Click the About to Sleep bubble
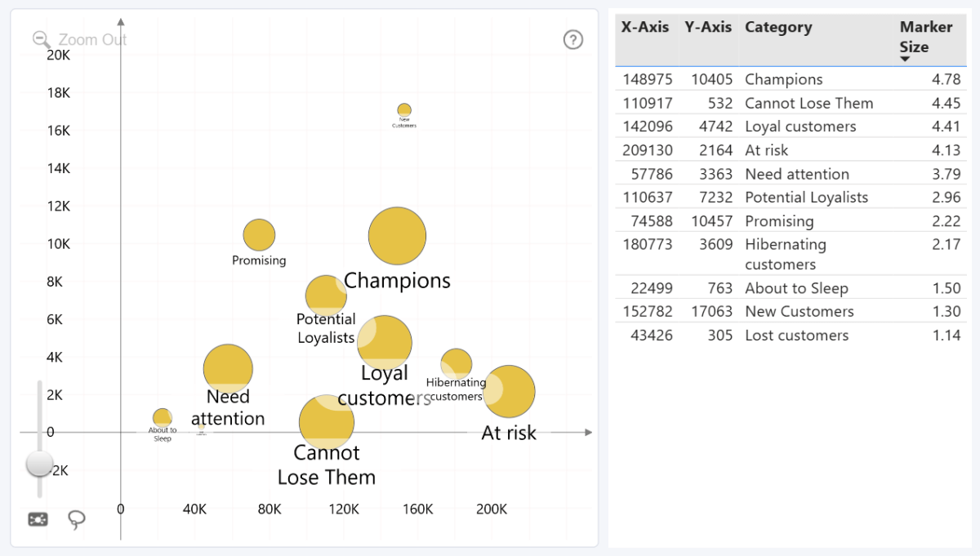The width and height of the screenshot is (980, 556). coord(163,417)
